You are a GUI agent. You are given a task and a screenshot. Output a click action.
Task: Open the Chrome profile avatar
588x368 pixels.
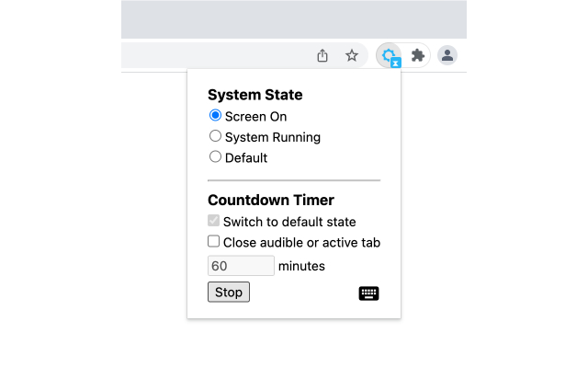447,55
